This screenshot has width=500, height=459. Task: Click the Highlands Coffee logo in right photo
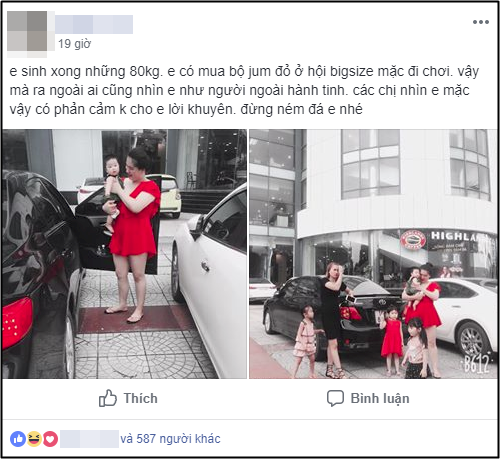click(413, 239)
